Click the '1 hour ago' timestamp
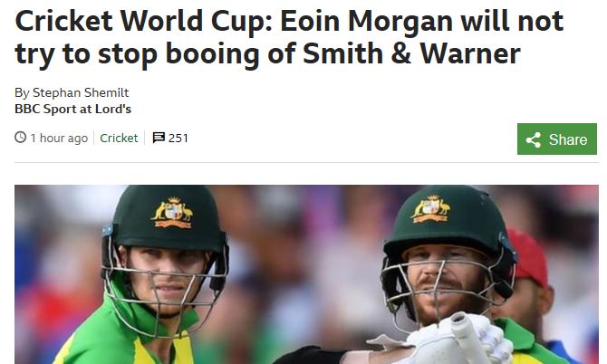This screenshot has width=607, height=364. point(59,139)
